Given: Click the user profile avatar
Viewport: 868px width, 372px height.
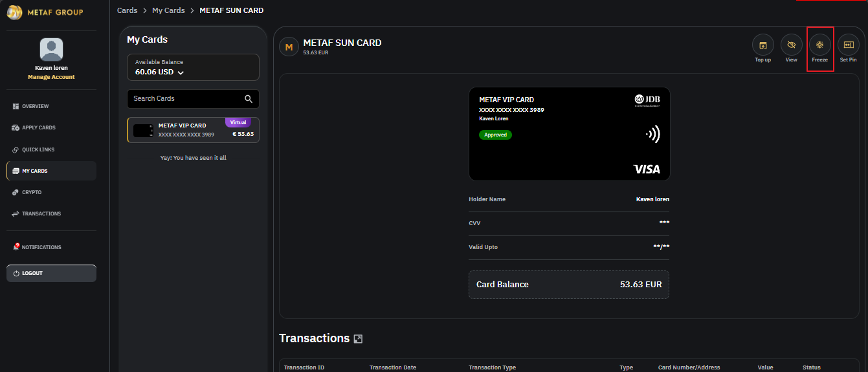Looking at the screenshot, I should [x=51, y=49].
